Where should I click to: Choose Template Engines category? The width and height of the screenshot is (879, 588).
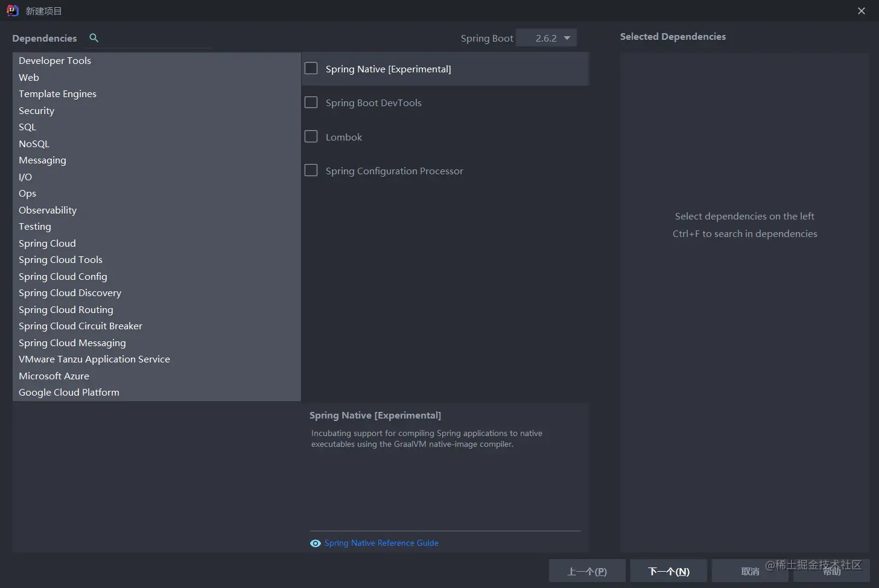tap(157, 94)
